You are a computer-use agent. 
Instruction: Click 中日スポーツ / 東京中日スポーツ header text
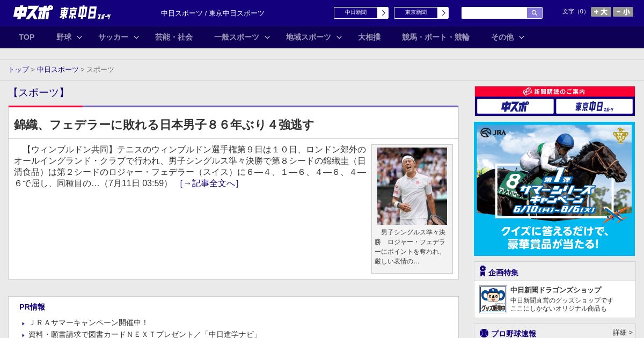[x=213, y=13]
